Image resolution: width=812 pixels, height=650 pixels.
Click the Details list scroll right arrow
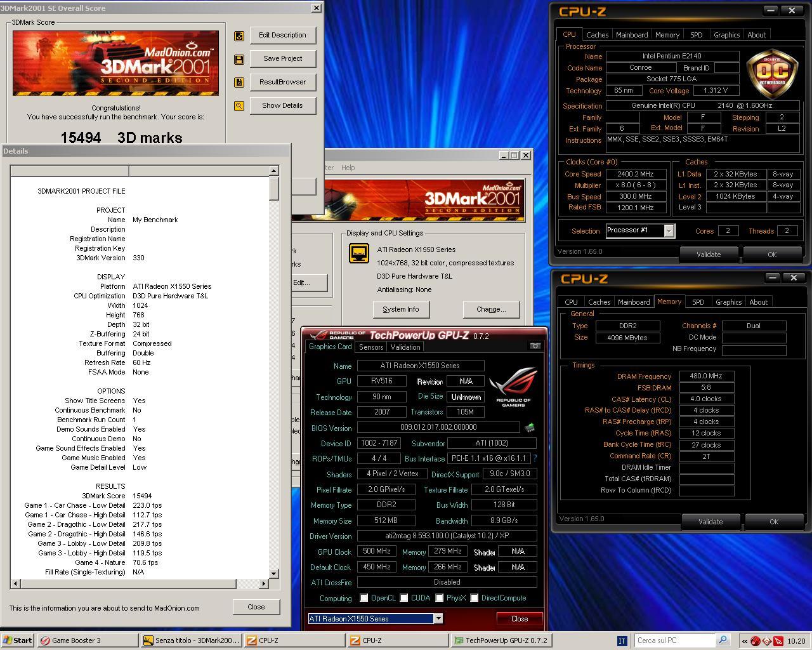264,583
